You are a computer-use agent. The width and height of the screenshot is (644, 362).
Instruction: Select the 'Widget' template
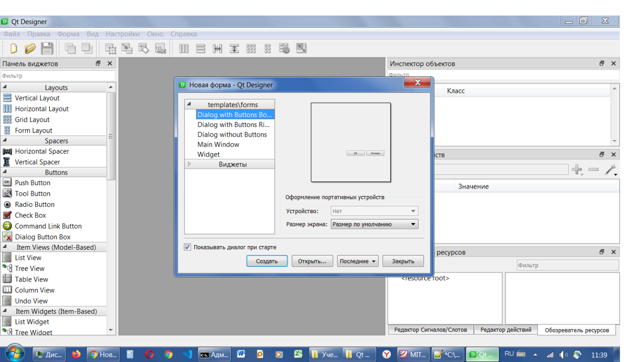[x=208, y=154]
